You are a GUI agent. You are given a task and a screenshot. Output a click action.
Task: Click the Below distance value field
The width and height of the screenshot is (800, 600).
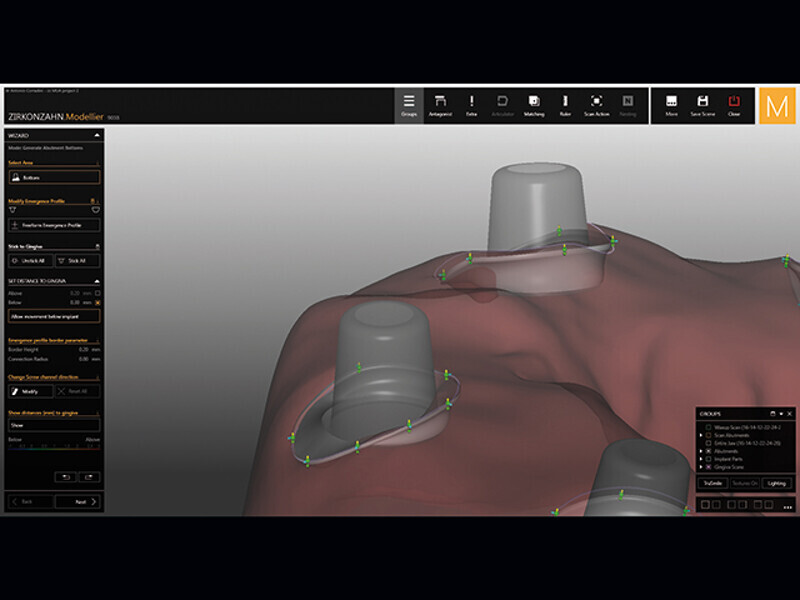(x=74, y=300)
